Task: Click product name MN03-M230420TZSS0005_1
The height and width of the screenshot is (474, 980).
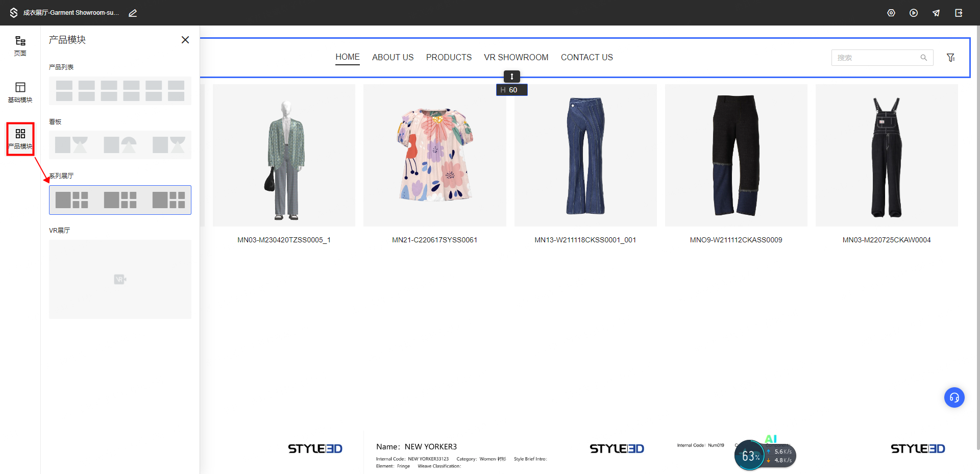Action: [x=284, y=240]
